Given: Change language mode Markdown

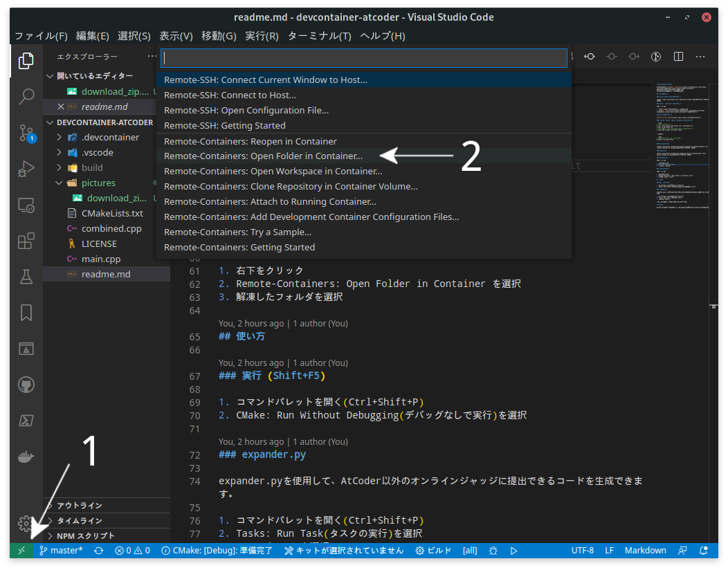Looking at the screenshot, I should [x=645, y=551].
